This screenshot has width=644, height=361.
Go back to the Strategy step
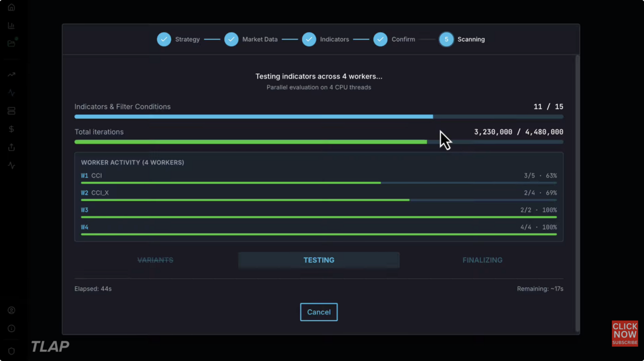point(178,39)
